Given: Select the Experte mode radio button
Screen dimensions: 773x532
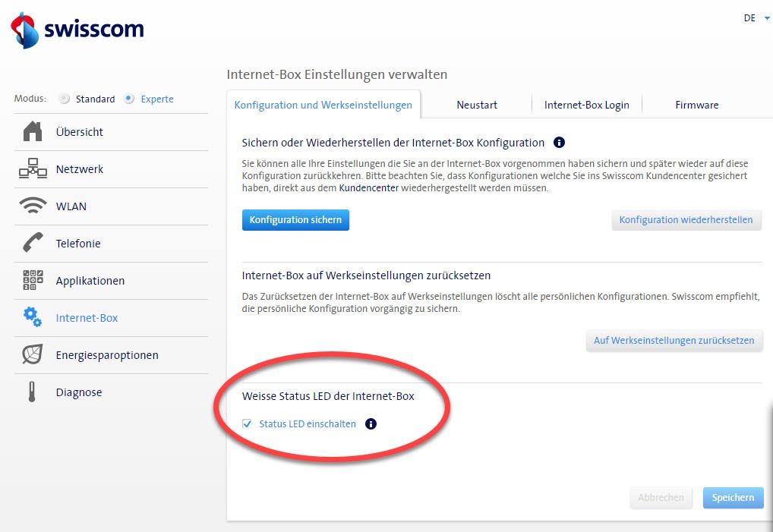Looking at the screenshot, I should (129, 99).
